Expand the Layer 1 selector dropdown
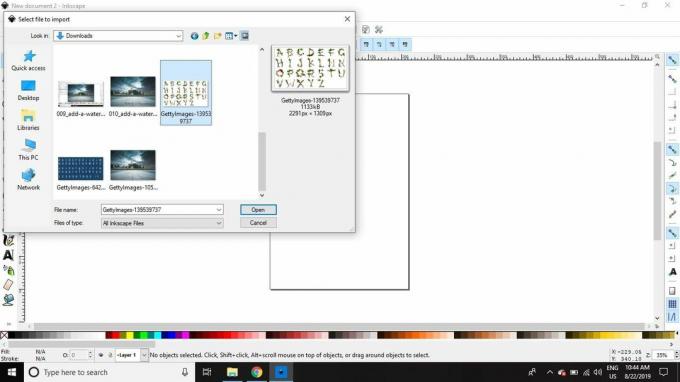 144,355
